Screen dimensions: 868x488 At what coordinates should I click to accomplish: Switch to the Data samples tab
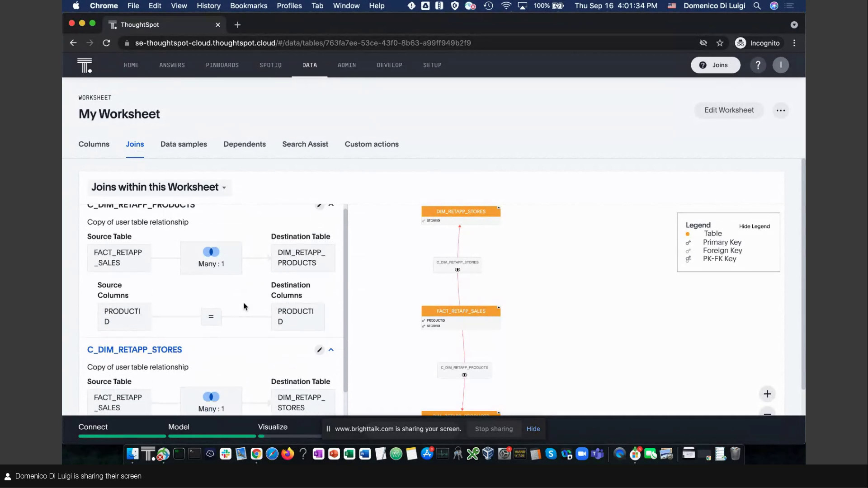[184, 144]
